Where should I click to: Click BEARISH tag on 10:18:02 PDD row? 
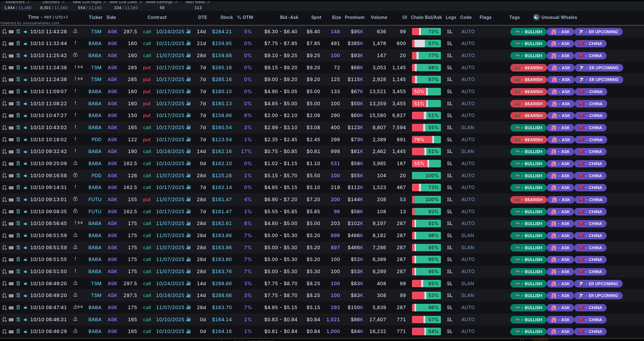pos(529,140)
